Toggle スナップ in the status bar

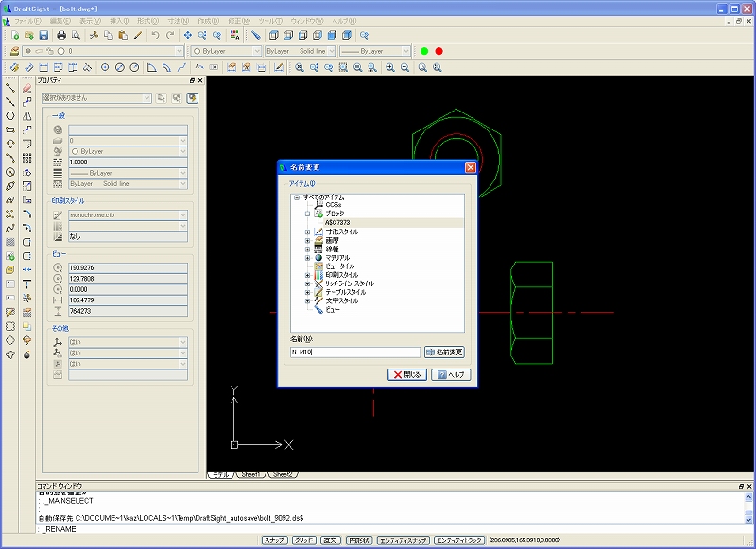tap(274, 540)
